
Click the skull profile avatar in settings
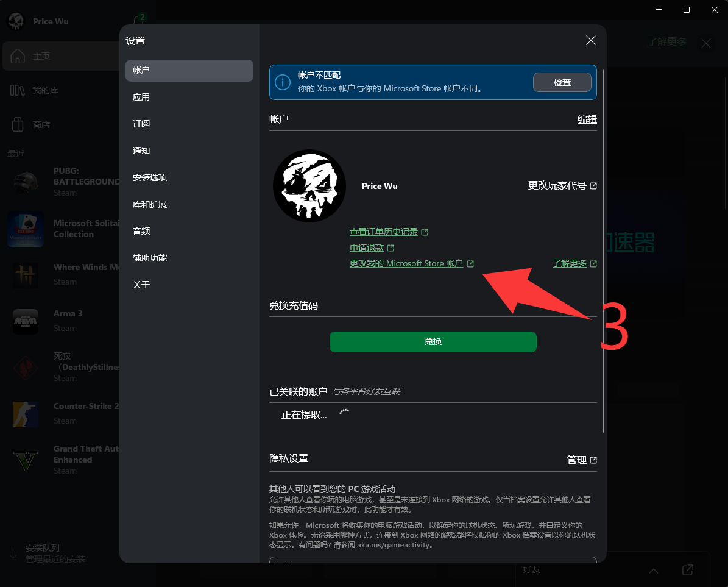309,186
